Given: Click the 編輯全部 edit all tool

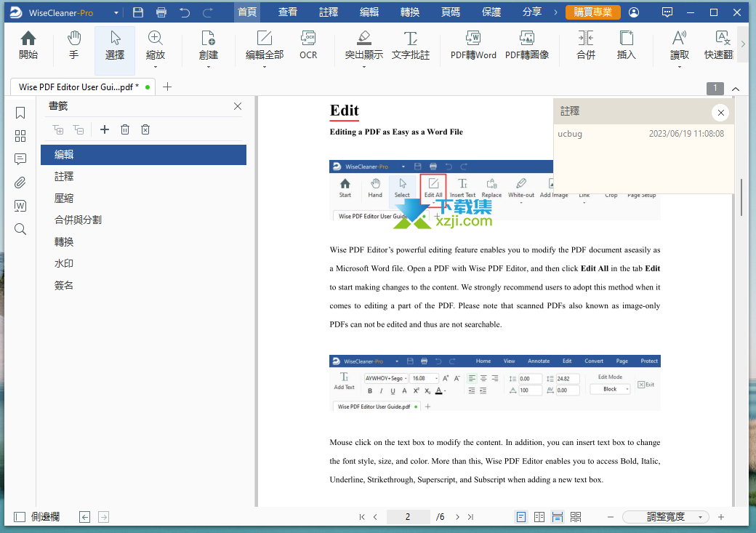Looking at the screenshot, I should pyautogui.click(x=264, y=45).
